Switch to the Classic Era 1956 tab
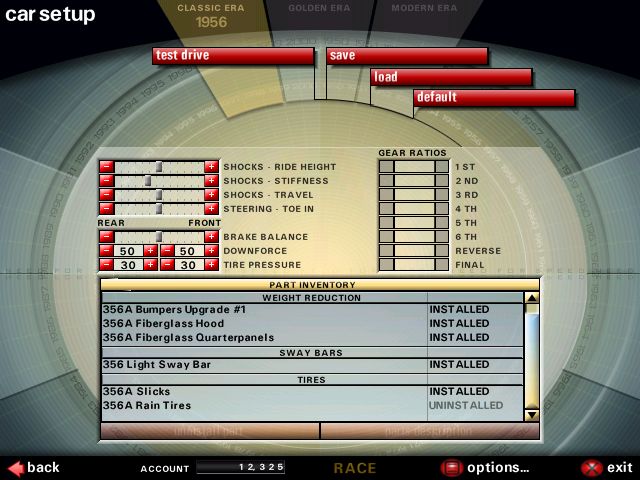 click(211, 16)
